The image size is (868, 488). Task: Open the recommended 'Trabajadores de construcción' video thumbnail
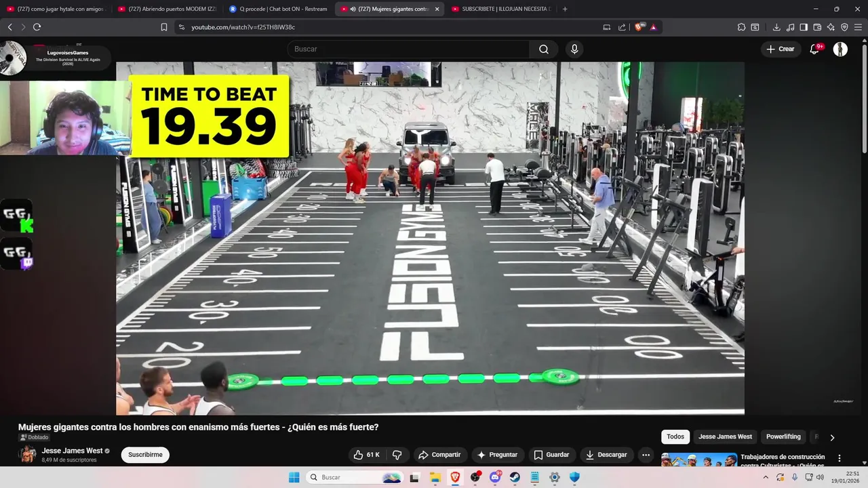[x=699, y=460]
